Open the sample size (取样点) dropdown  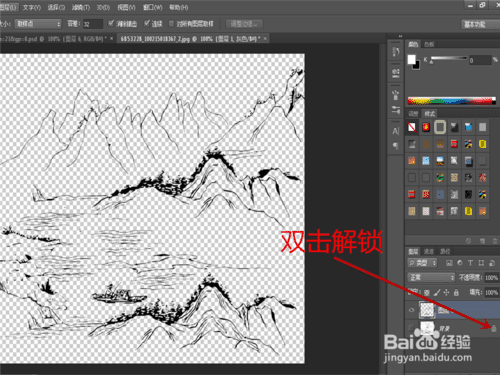point(39,24)
